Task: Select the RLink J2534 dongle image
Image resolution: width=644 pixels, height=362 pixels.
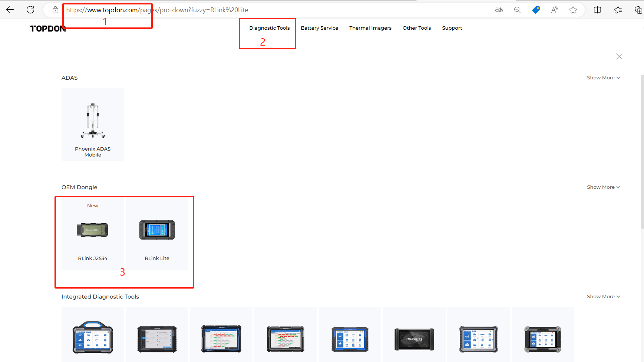Action: click(93, 230)
